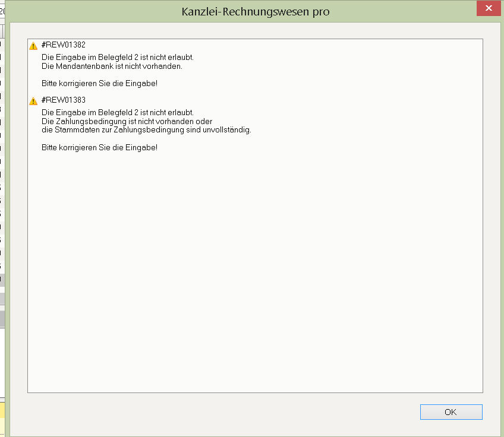The width and height of the screenshot is (504, 437).
Task: Click the warning icon beside #REW01382
Action: point(33,46)
